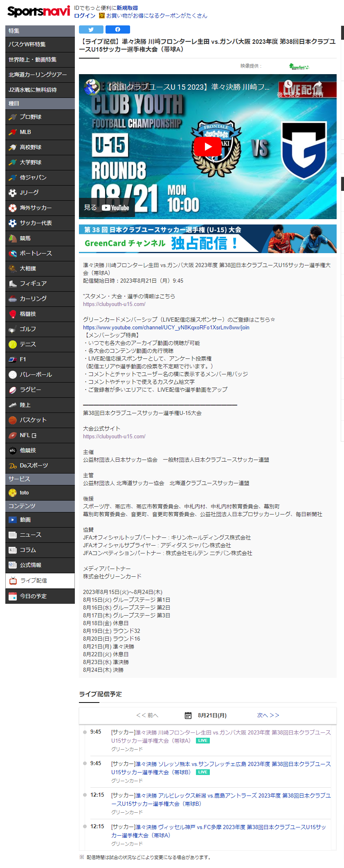Open 川崎フロンターレ生田 vs ガンバ大阪 schedule link

pyautogui.click(x=221, y=737)
